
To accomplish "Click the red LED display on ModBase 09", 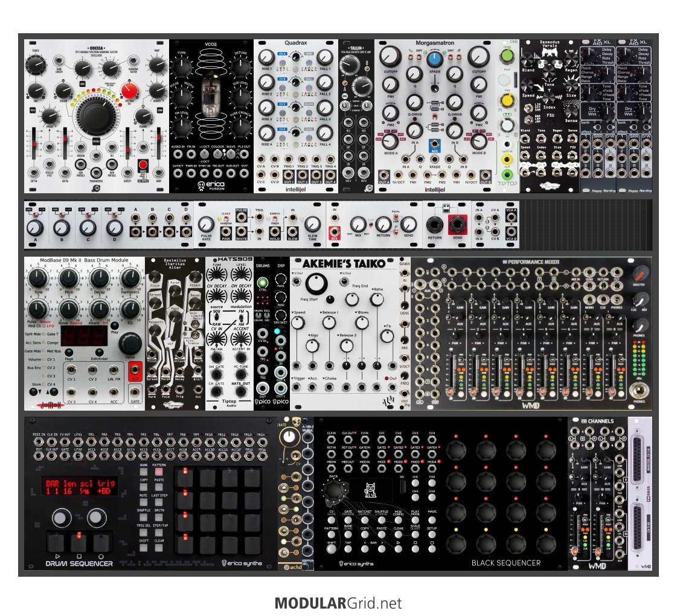I will pos(84,336).
